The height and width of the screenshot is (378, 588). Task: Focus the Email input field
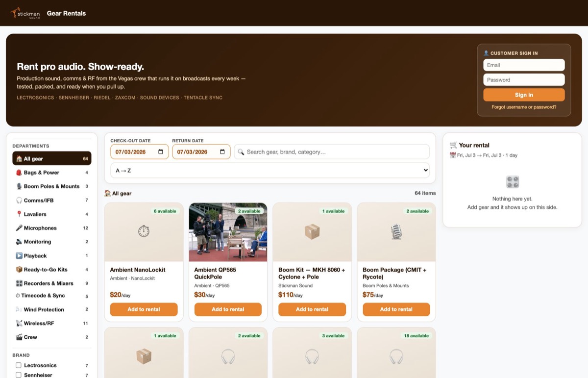[524, 65]
